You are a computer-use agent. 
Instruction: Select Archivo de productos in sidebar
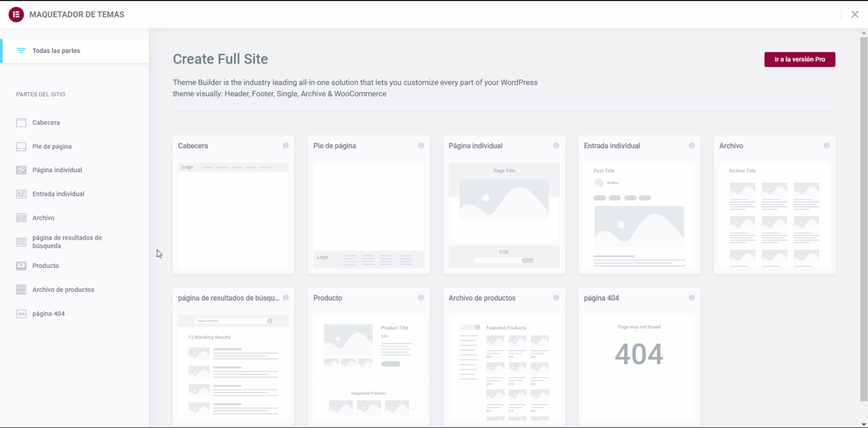(63, 290)
